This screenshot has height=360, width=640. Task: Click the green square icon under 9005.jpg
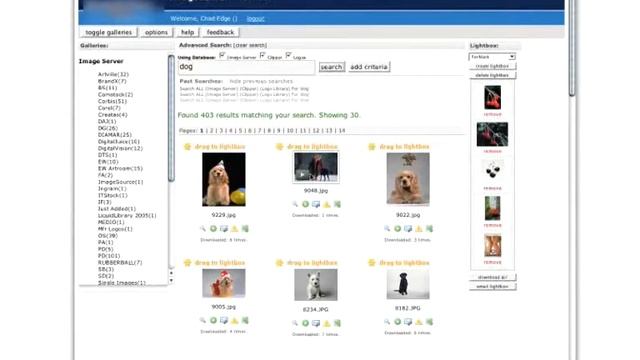point(245,320)
